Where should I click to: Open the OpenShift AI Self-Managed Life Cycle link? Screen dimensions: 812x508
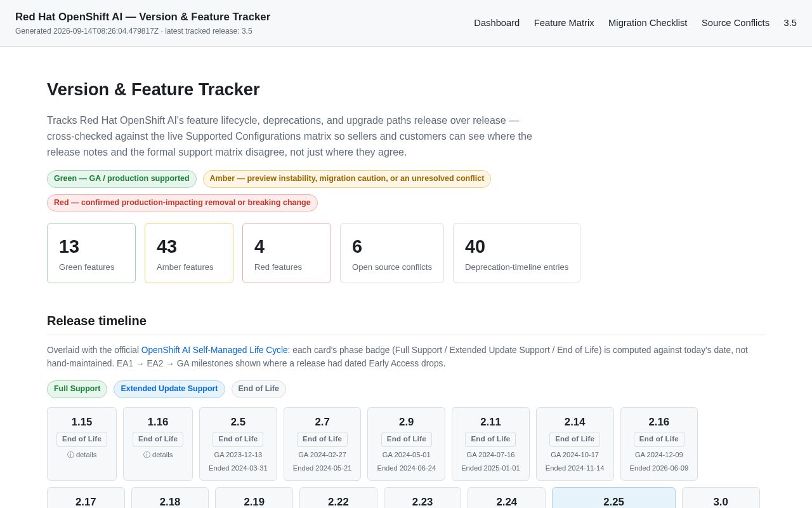(214, 350)
